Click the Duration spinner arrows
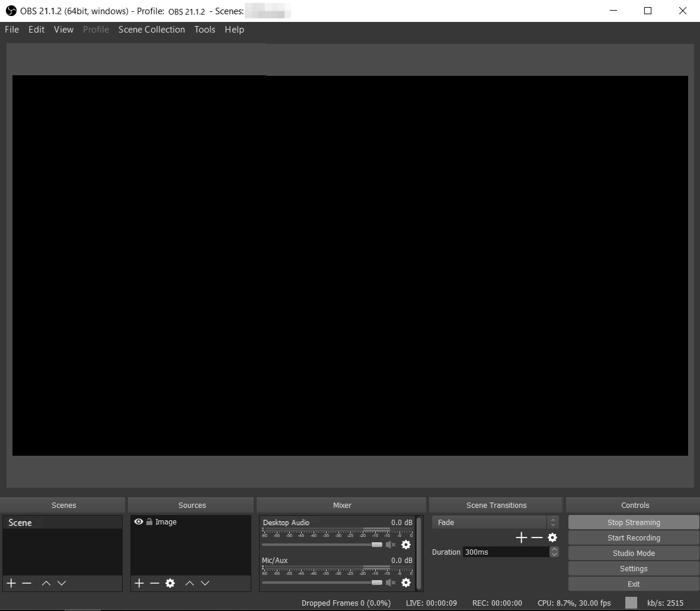This screenshot has height=611, width=700. pyautogui.click(x=554, y=552)
